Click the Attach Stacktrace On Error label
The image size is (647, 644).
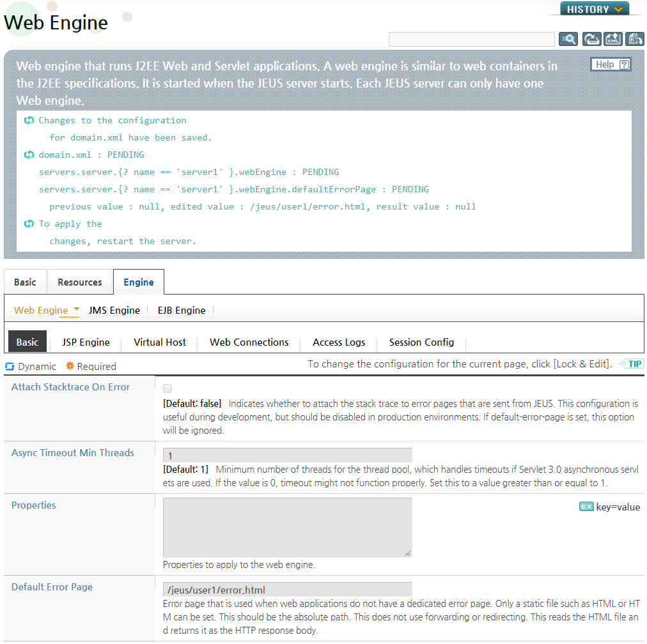(70, 387)
